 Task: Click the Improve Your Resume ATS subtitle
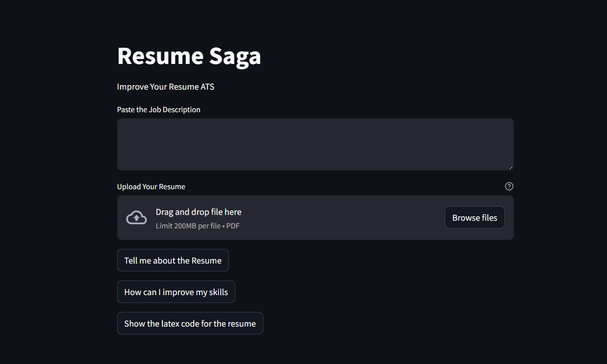[x=165, y=86]
